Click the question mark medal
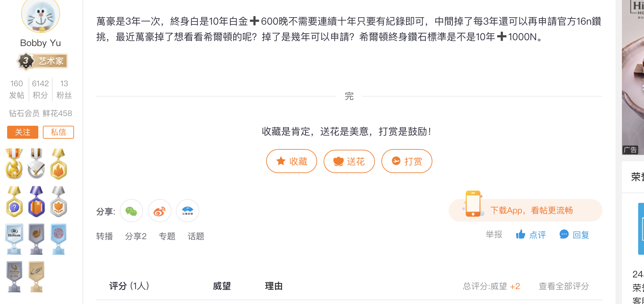 [x=14, y=201]
